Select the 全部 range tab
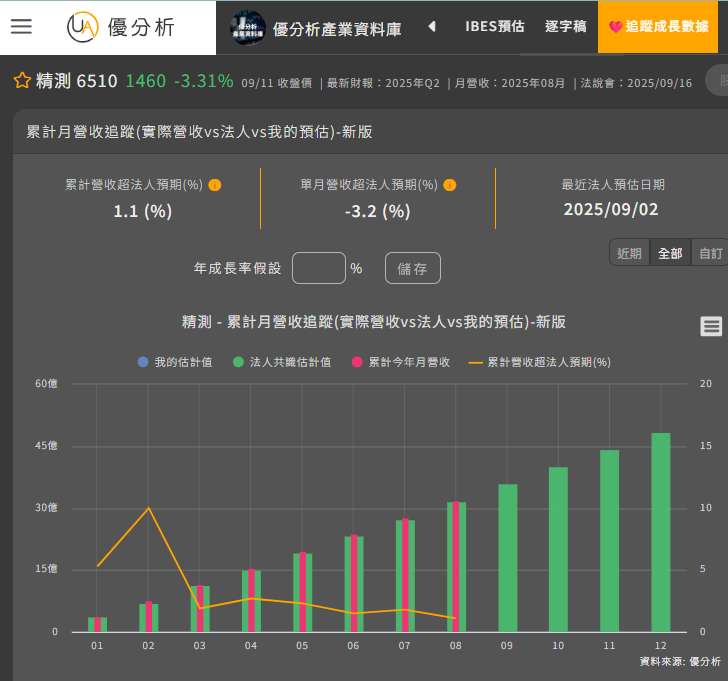The height and width of the screenshot is (681, 728). pyautogui.click(x=670, y=253)
